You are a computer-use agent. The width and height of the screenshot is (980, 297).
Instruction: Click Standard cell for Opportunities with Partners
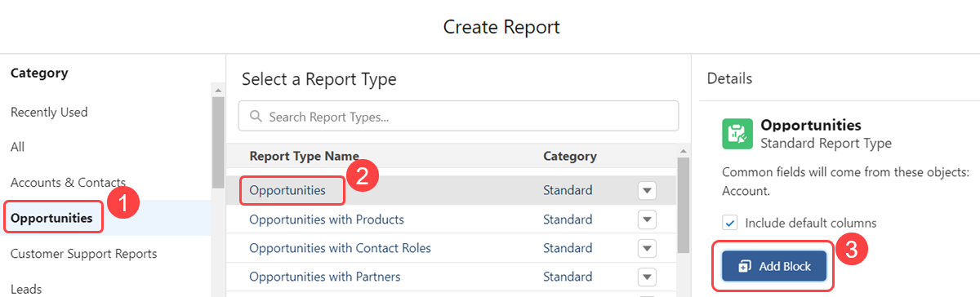(x=568, y=277)
